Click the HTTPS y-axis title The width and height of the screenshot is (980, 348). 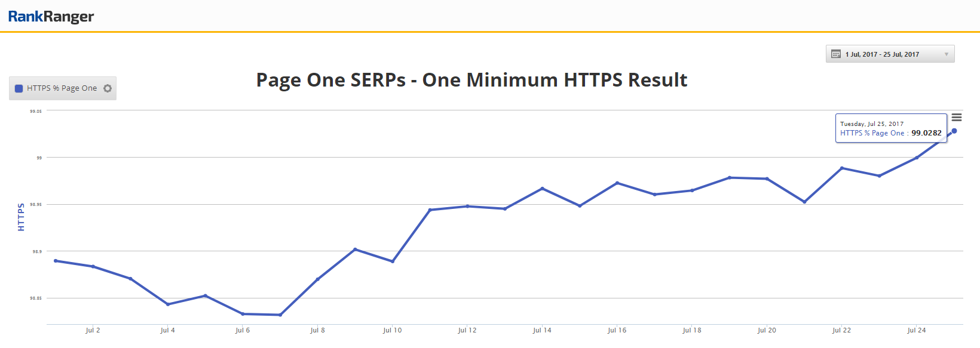tap(21, 217)
